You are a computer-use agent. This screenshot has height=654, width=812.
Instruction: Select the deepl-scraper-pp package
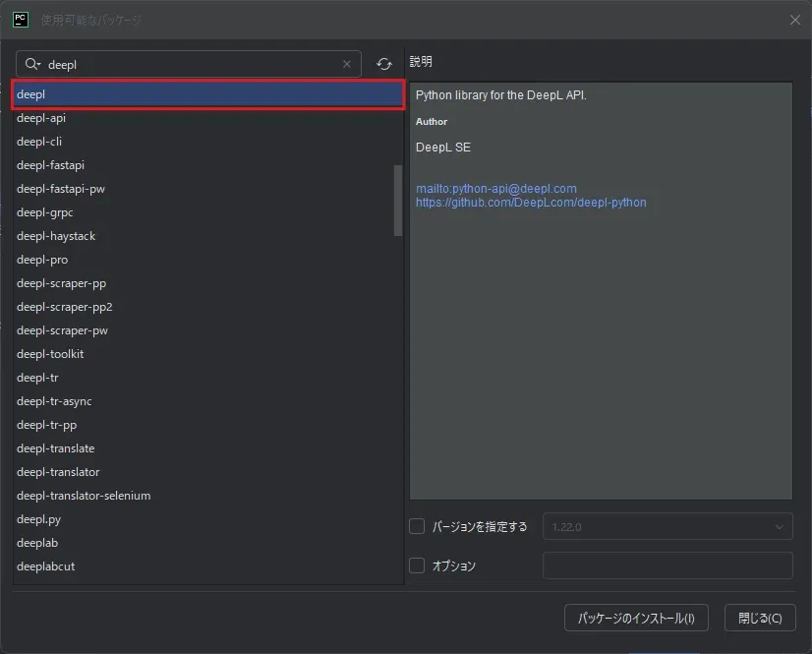[x=207, y=283]
